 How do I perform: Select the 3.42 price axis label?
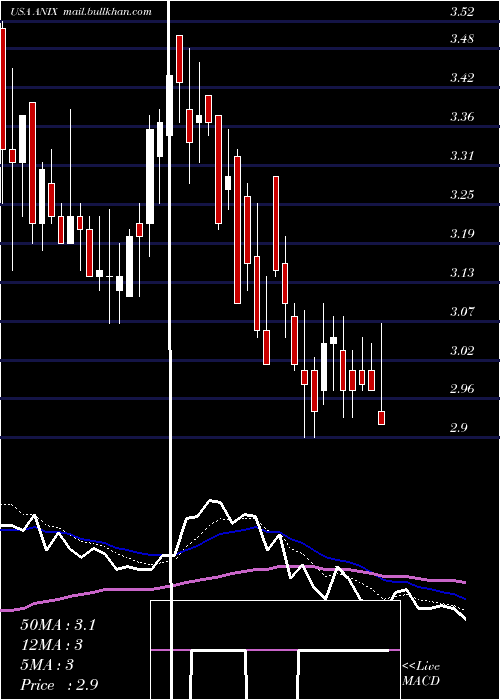pos(462,78)
